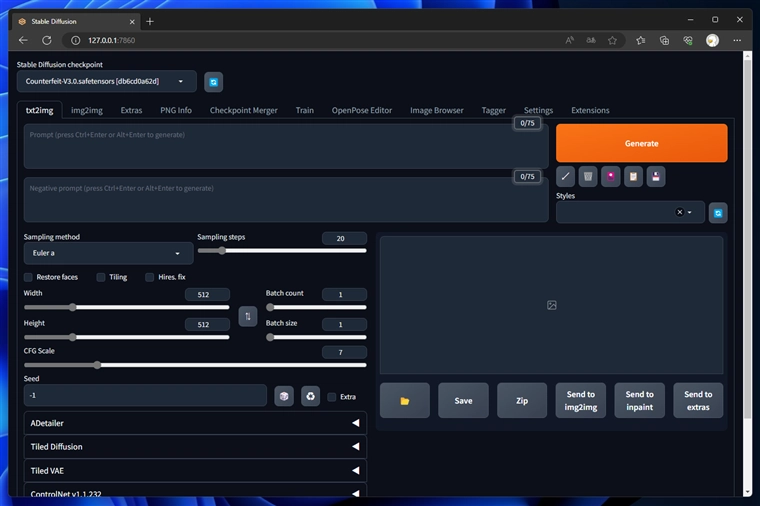Send result to img2img
Screen dimensions: 760x506
[x=581, y=400]
